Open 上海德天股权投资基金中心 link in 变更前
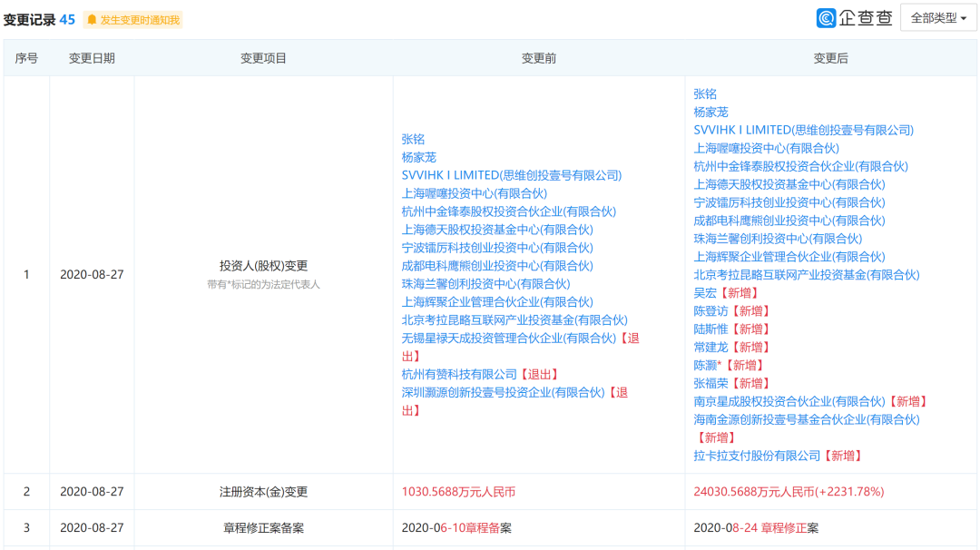The image size is (980, 550). [497, 230]
